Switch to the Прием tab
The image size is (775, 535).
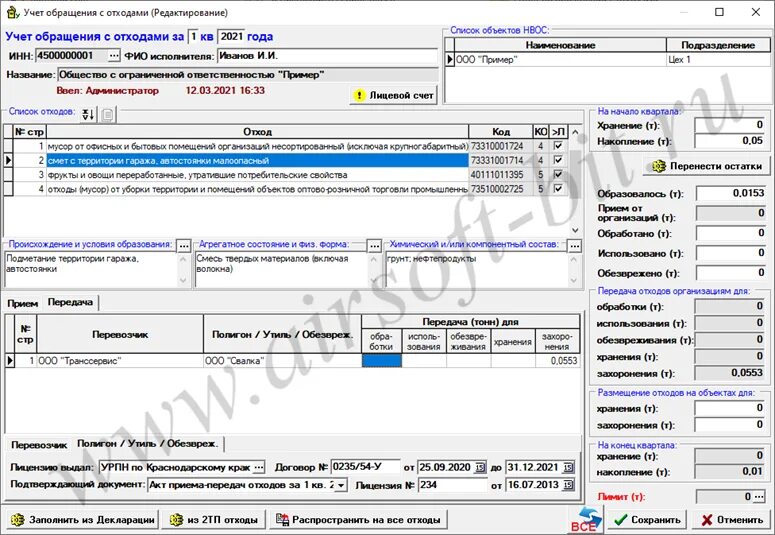tap(23, 303)
